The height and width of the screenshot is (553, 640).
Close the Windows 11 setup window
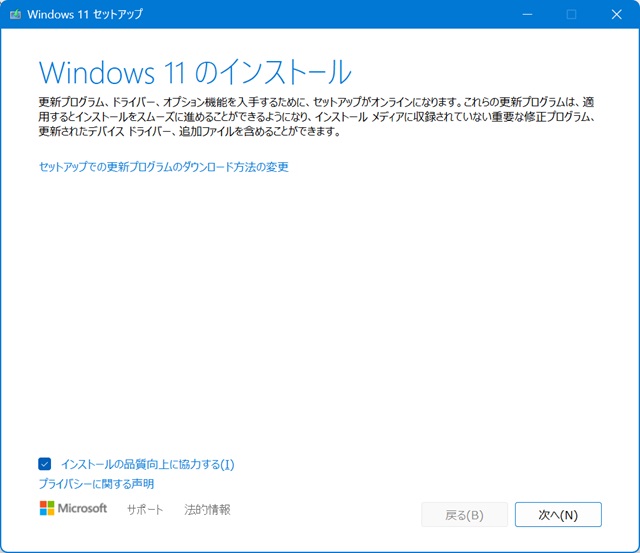pyautogui.click(x=616, y=15)
